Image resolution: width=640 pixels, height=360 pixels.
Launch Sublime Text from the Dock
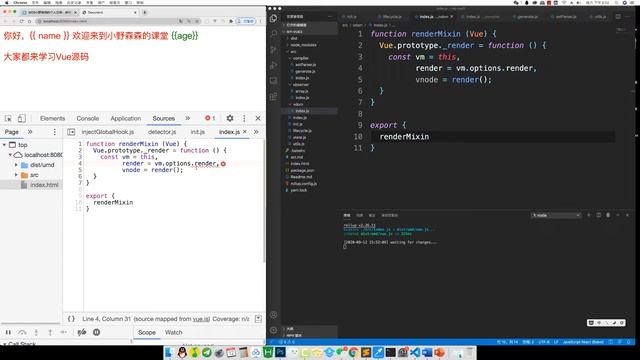pyautogui.click(x=366, y=352)
